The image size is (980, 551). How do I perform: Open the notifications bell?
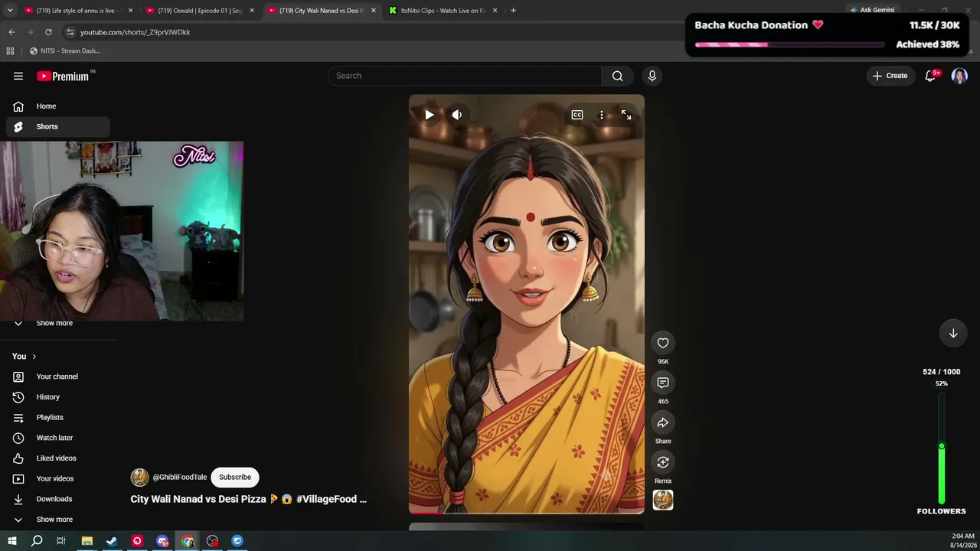(930, 76)
